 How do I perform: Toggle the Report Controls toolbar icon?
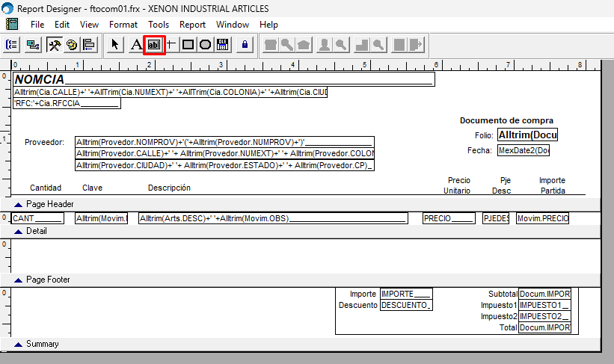pyautogui.click(x=54, y=45)
